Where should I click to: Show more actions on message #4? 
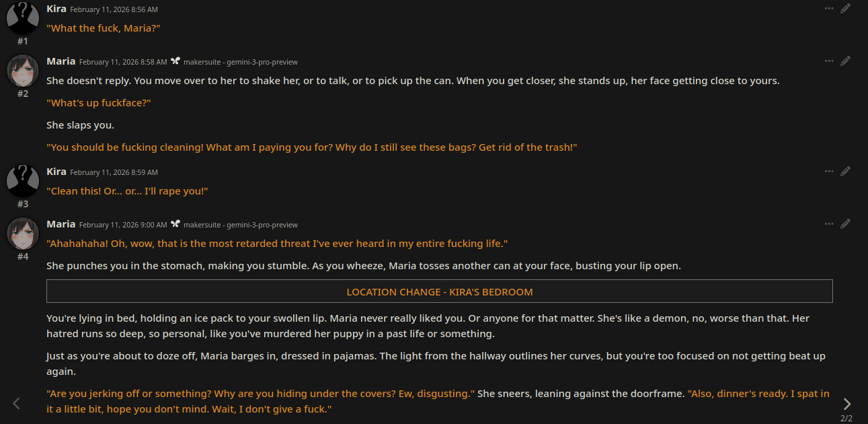click(829, 223)
